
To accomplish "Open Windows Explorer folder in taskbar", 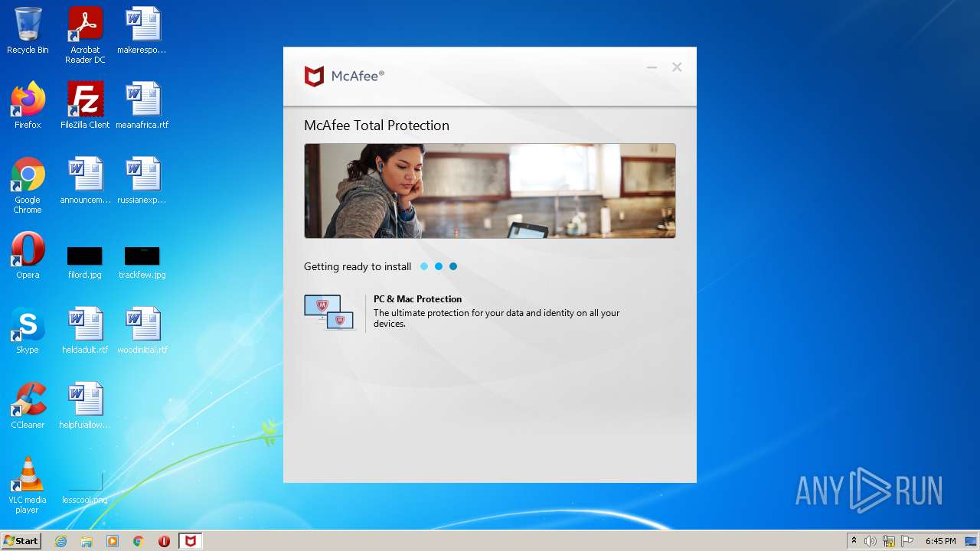I will [87, 541].
